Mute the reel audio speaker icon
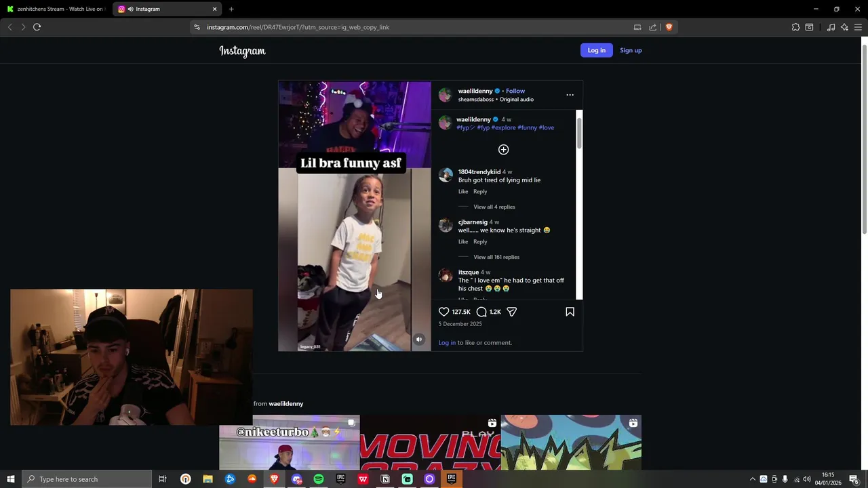The height and width of the screenshot is (488, 868). pyautogui.click(x=419, y=340)
